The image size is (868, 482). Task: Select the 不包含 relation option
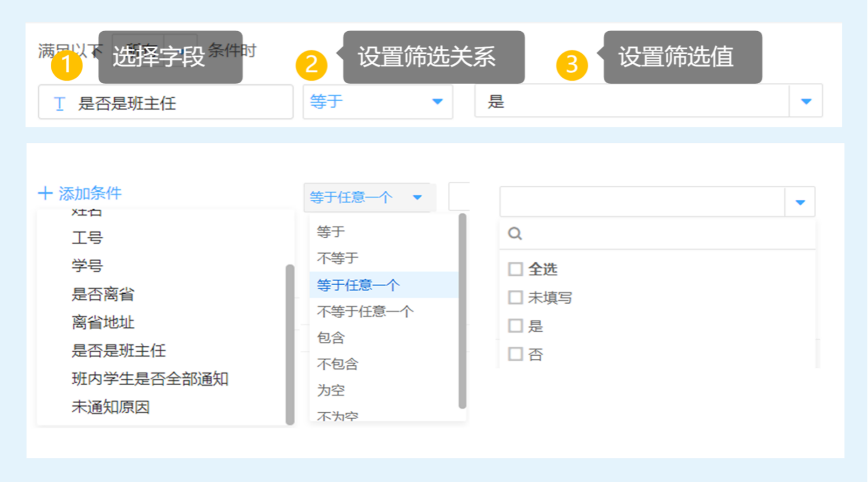338,364
